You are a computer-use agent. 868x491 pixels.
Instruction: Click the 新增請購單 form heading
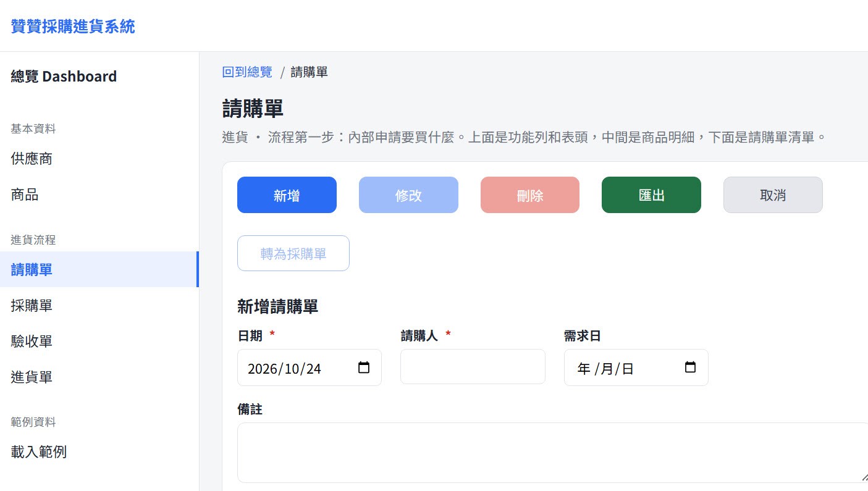pyautogui.click(x=277, y=306)
